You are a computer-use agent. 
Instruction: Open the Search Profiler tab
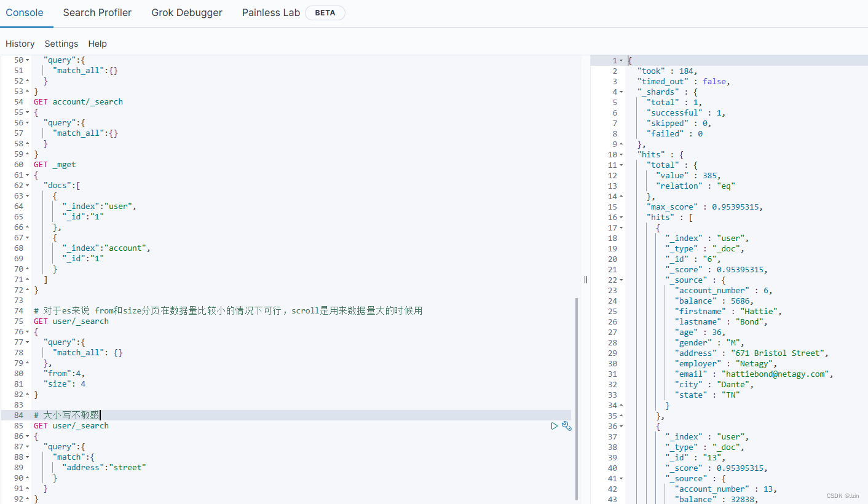click(x=97, y=12)
